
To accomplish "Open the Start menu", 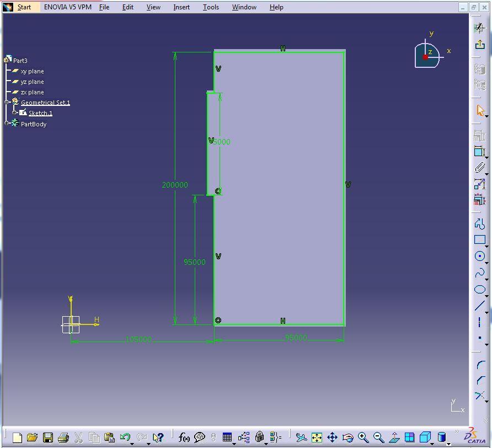I will click(x=24, y=7).
